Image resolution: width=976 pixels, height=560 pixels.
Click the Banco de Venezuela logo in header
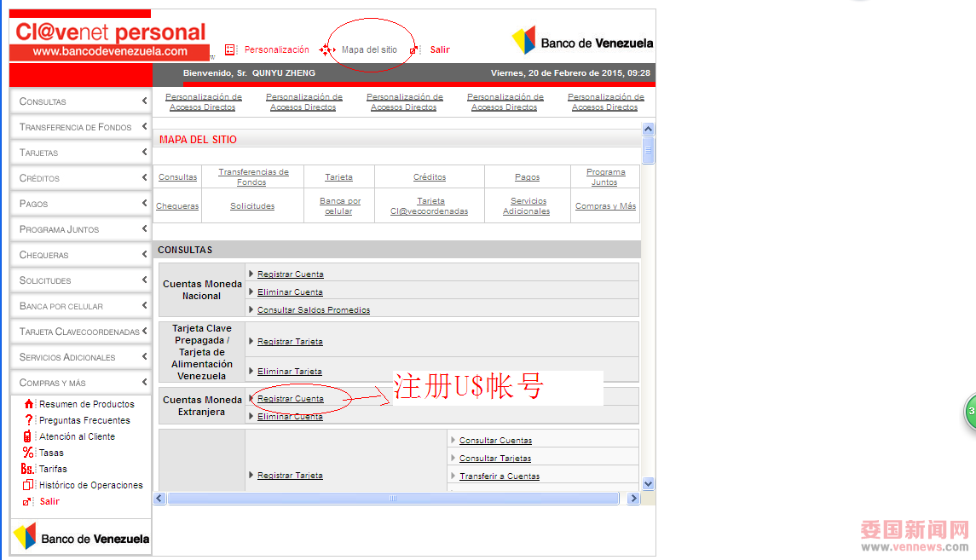click(x=582, y=41)
